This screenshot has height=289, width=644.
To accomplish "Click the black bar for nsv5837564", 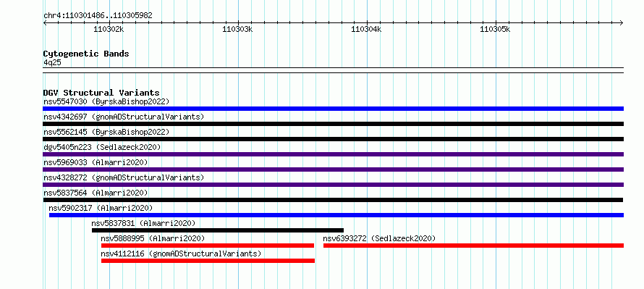I will tap(333, 200).
